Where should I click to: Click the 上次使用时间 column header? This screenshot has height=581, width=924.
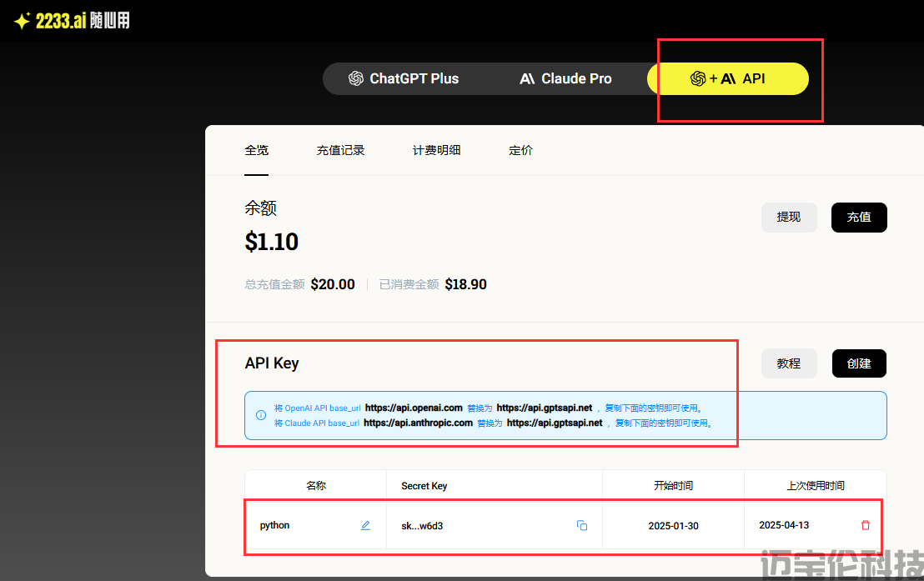coord(816,485)
